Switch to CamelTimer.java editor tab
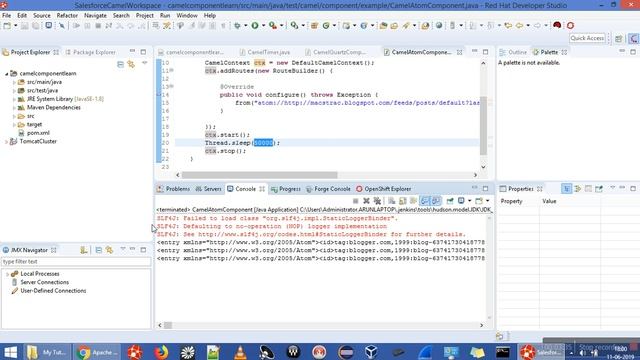The height and width of the screenshot is (360, 640). click(265, 52)
